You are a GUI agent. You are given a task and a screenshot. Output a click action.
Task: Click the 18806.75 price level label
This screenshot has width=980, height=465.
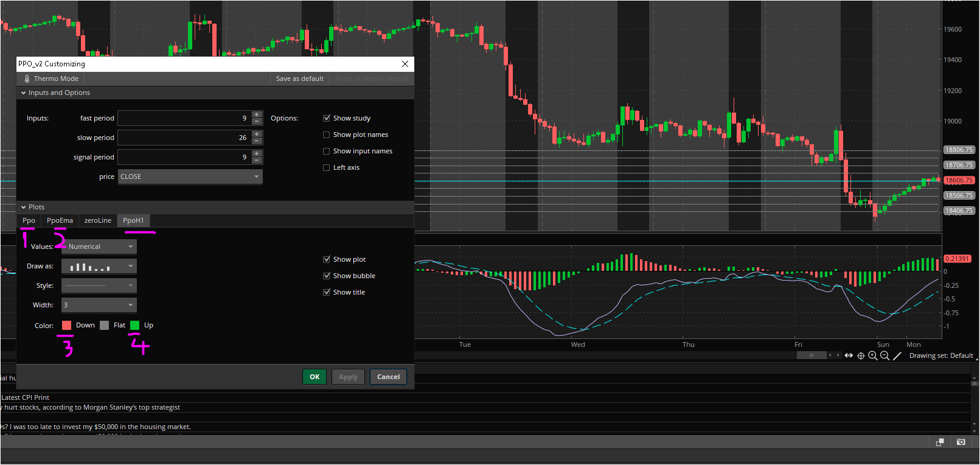tap(959, 150)
